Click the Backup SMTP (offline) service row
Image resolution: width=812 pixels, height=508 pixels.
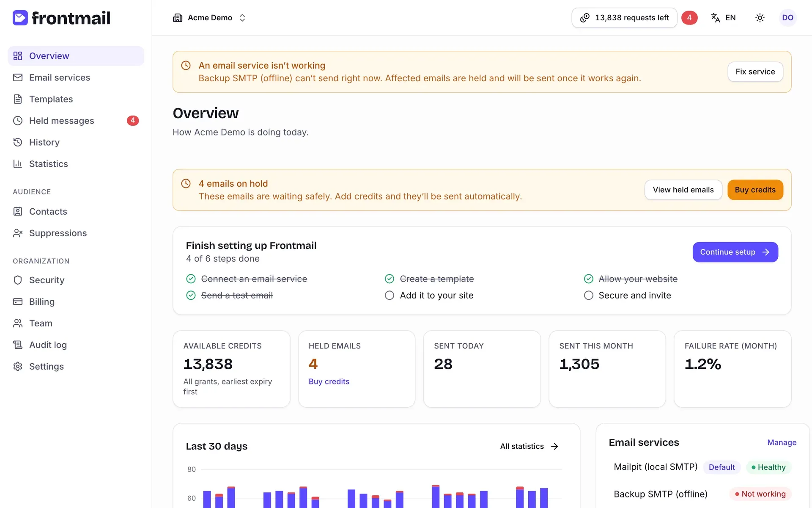[702, 494]
